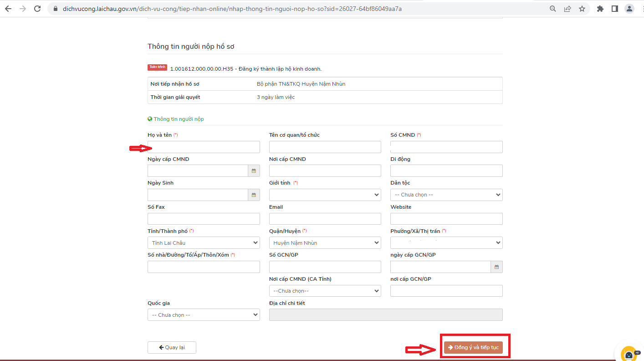Screen dimensions: 644x361
Task: Open browser profile avatar
Action: [629, 9]
